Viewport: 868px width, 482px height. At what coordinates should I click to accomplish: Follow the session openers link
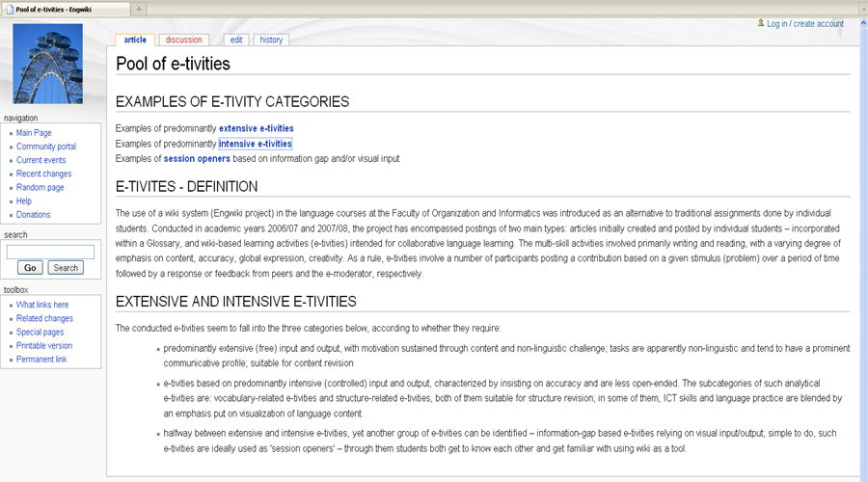pos(197,159)
